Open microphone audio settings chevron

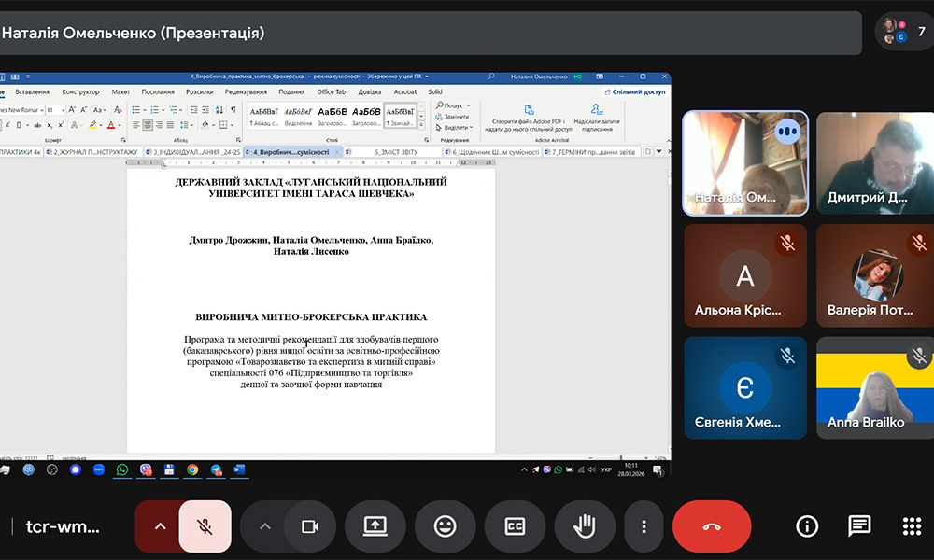(160, 526)
